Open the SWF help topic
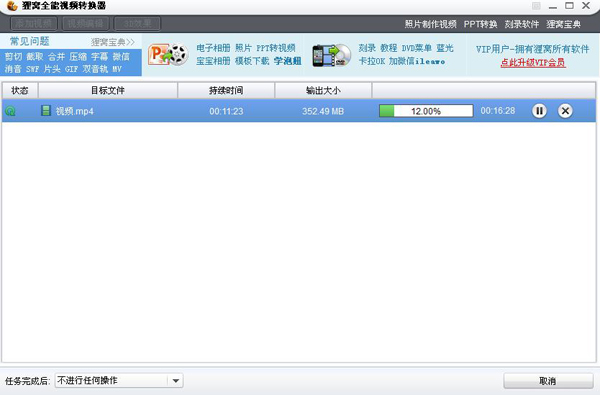The width and height of the screenshot is (600, 395). coord(33,69)
